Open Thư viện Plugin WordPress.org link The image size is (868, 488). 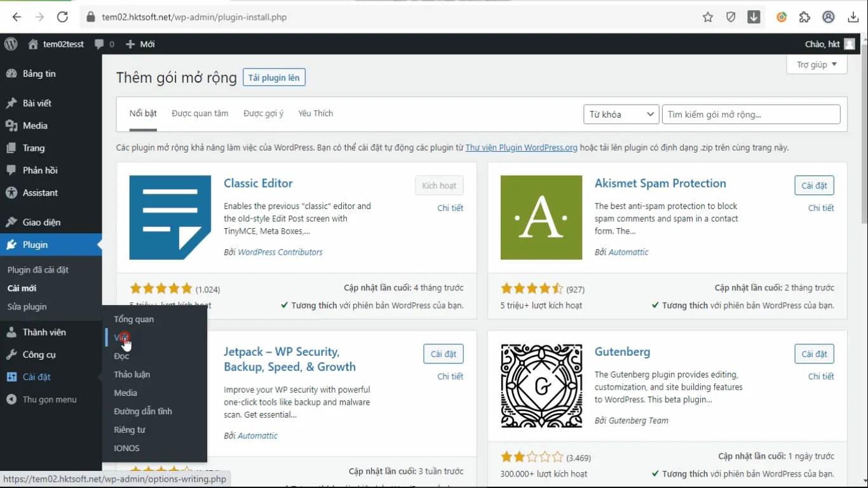click(x=521, y=147)
